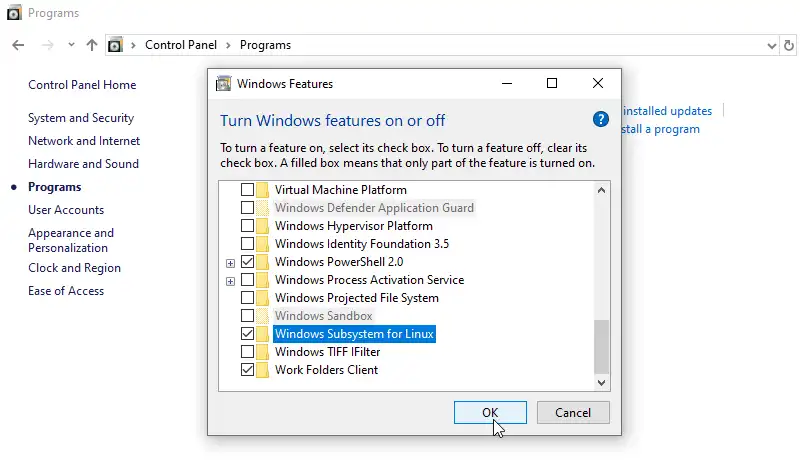Open recent locations dropdown arrow

(x=71, y=45)
